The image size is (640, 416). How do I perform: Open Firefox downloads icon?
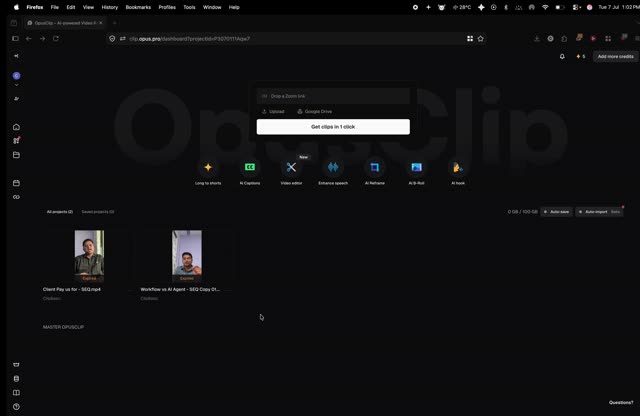[x=537, y=38]
